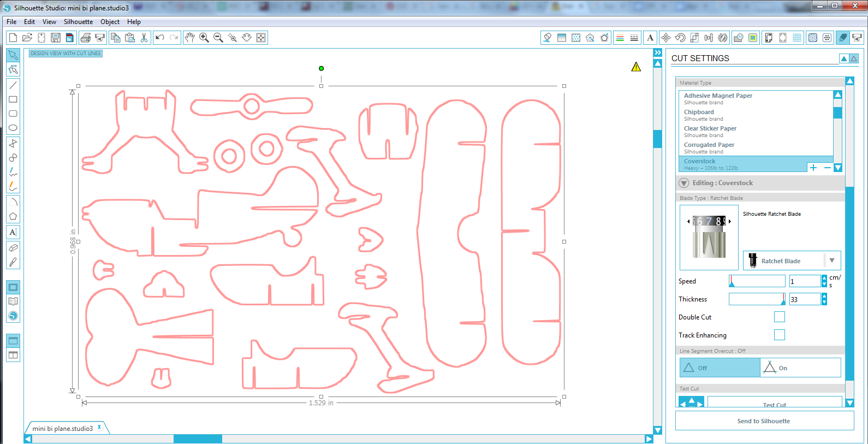Enable the Double Cut checkbox
The width and height of the screenshot is (868, 444).
pyautogui.click(x=780, y=317)
